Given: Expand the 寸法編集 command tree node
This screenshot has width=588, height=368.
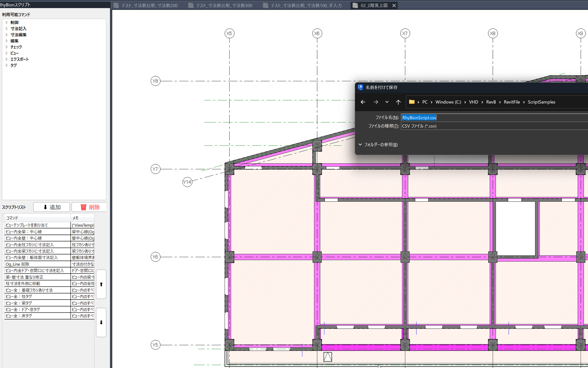Looking at the screenshot, I should click(x=7, y=35).
